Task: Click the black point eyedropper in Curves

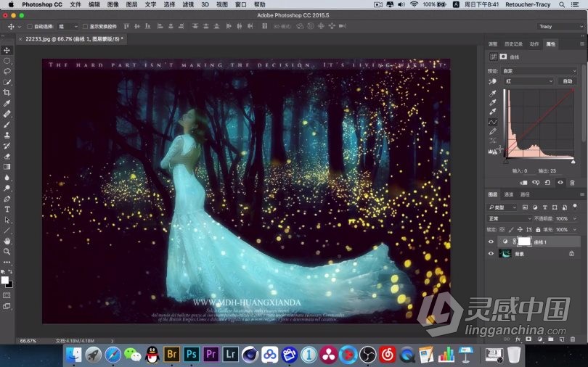Action: (493, 94)
